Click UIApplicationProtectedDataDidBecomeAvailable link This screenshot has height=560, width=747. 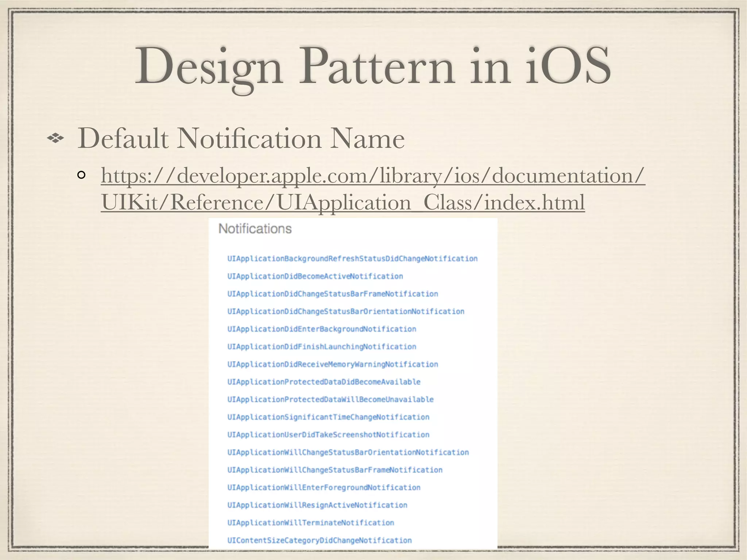pos(324,382)
